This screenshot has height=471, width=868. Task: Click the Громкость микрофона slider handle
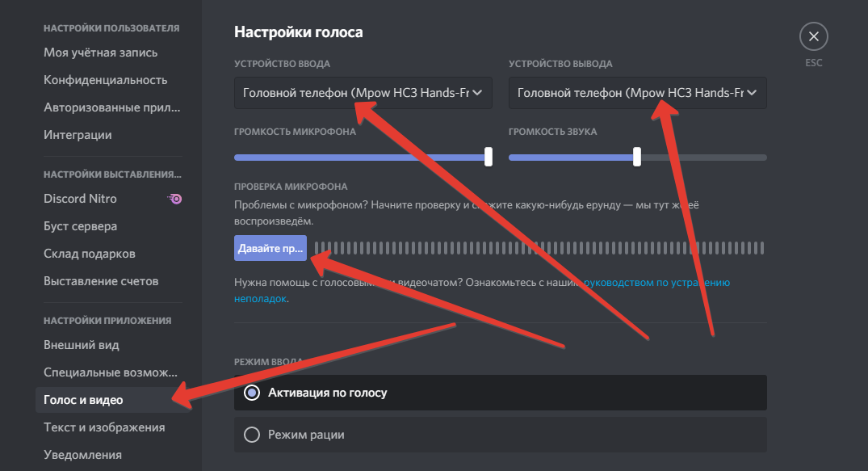(x=488, y=157)
